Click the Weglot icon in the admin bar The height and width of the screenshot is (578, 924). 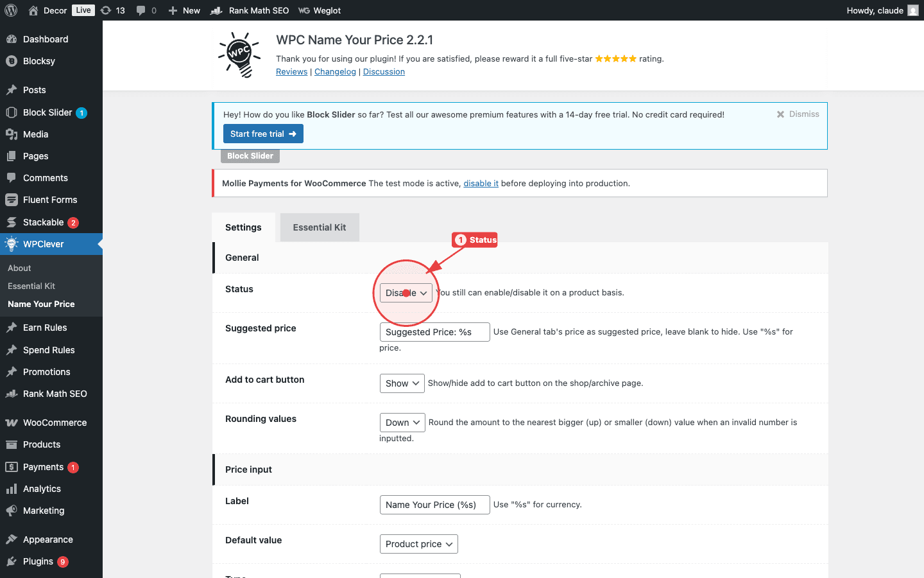click(x=304, y=10)
